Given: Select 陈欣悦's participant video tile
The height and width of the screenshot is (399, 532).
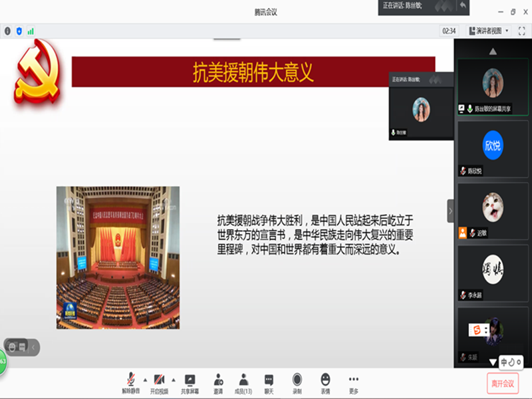Looking at the screenshot, I should point(492,150).
